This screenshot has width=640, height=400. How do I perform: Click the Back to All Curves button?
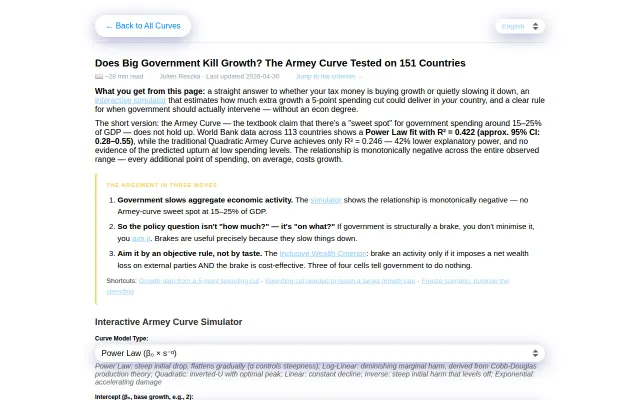[143, 26]
